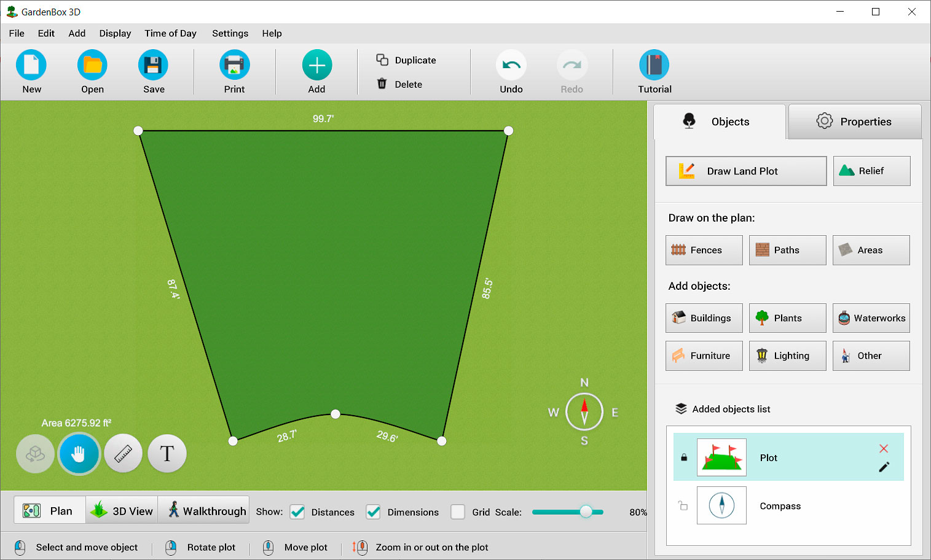Viewport: 931px width, 560px height.
Task: Click the top-right plot corner node
Action: [508, 131]
